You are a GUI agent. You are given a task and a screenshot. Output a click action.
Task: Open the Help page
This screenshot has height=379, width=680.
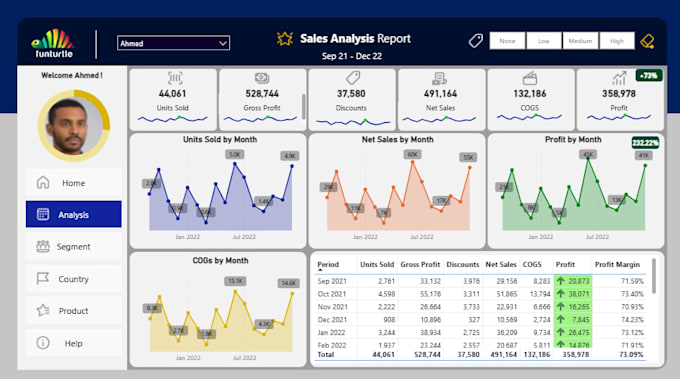(x=73, y=343)
